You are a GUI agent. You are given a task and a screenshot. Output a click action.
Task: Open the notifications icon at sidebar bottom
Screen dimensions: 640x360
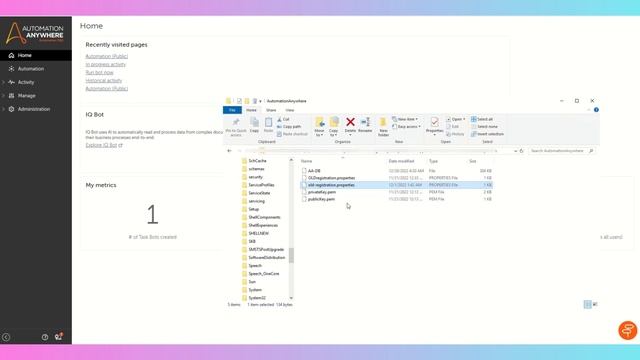pos(58,337)
